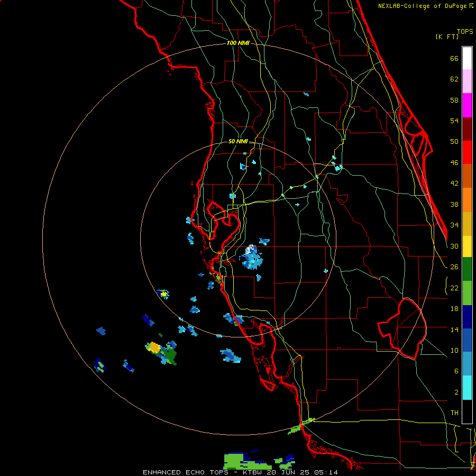Click the legend value '22'
The width and height of the screenshot is (476, 476).
pos(454,288)
